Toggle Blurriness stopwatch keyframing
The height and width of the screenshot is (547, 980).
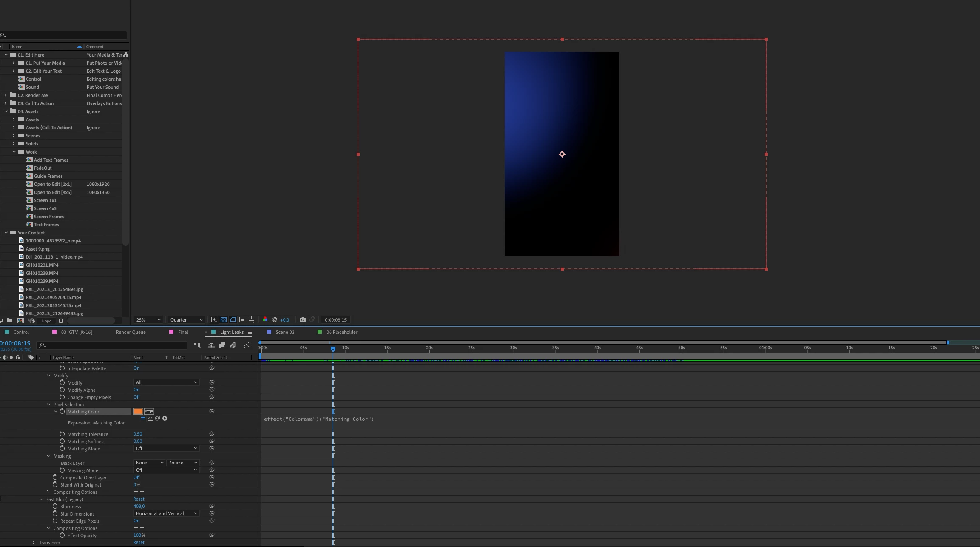pyautogui.click(x=55, y=507)
